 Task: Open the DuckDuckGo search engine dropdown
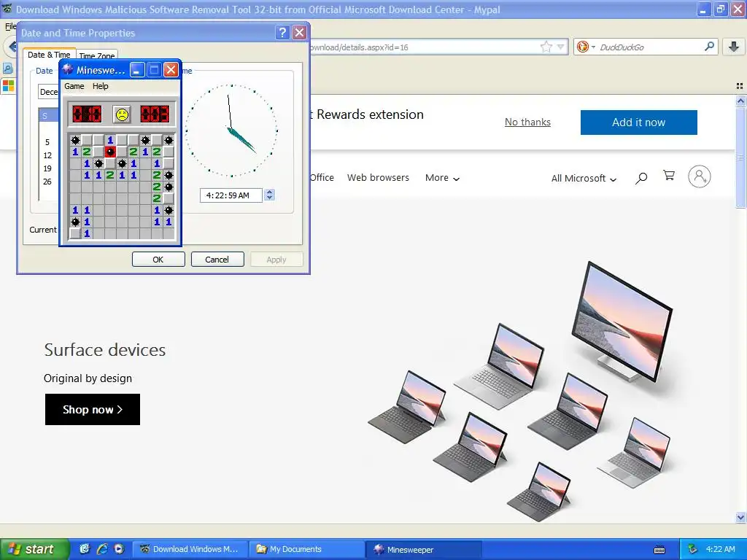(586, 47)
